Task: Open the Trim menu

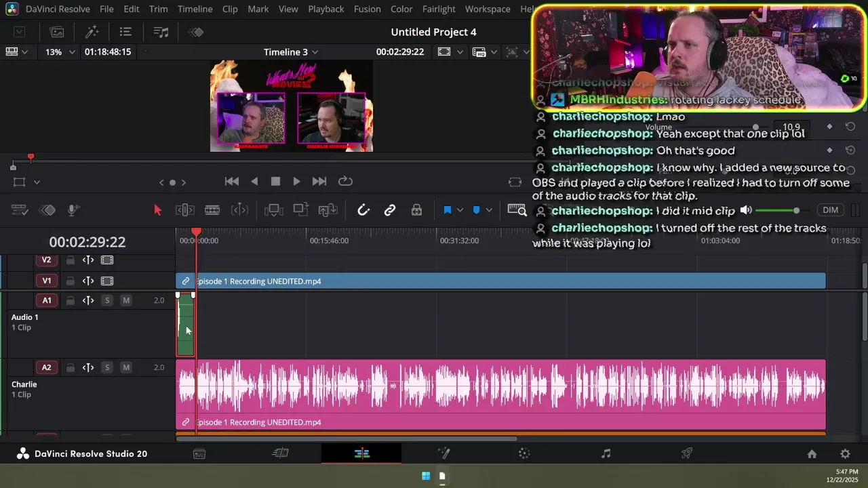Action: pyautogui.click(x=159, y=9)
